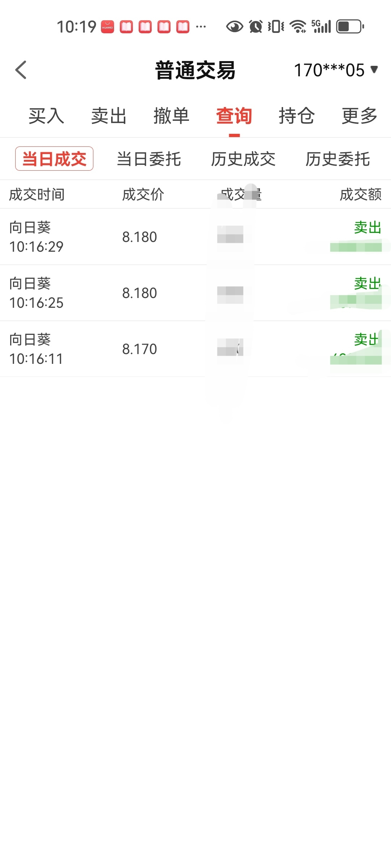
Task: Tap the vibrate mode status icon
Action: tap(276, 27)
